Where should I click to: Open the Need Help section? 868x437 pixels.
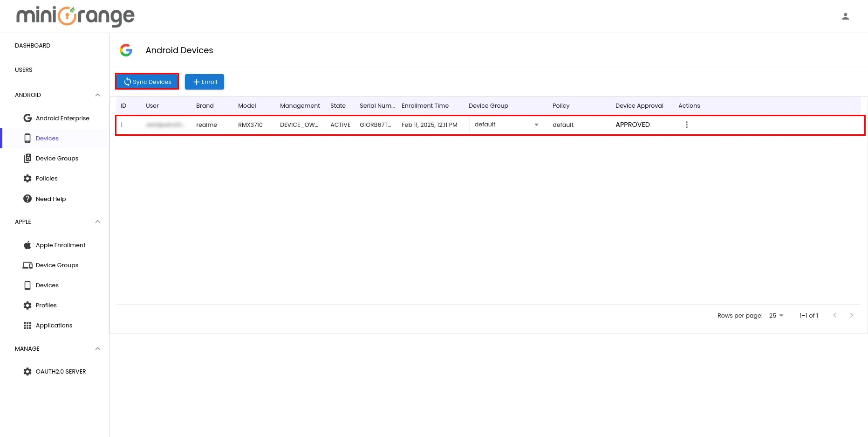tap(50, 199)
